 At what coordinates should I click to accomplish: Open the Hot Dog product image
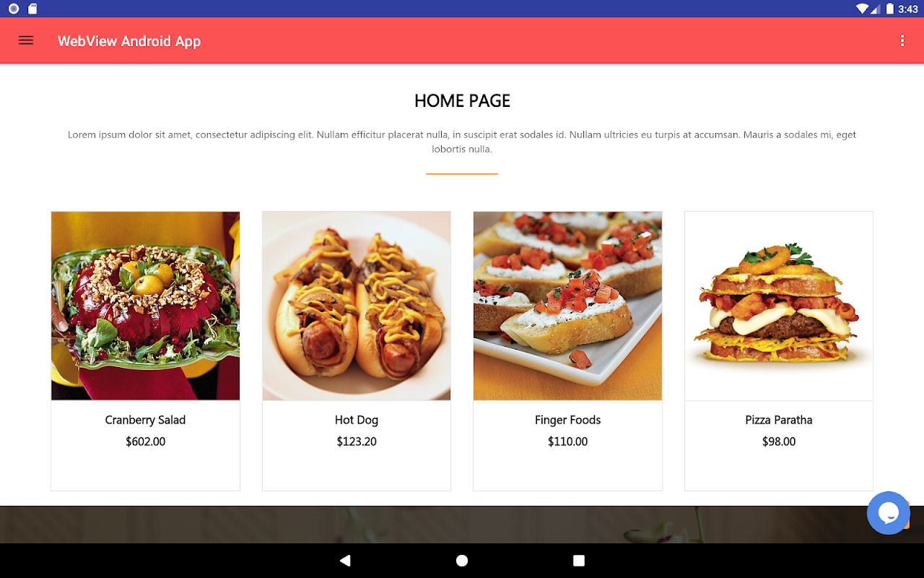pyautogui.click(x=357, y=306)
